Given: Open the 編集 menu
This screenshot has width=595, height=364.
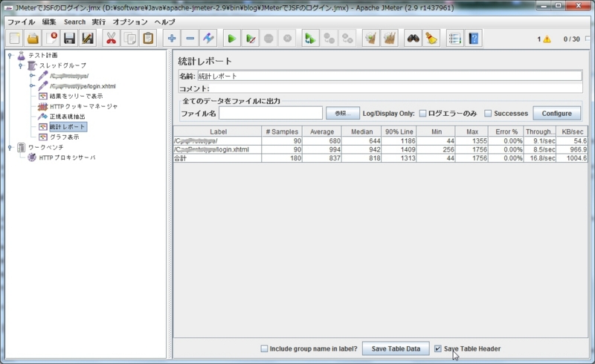Looking at the screenshot, I should [x=49, y=22].
